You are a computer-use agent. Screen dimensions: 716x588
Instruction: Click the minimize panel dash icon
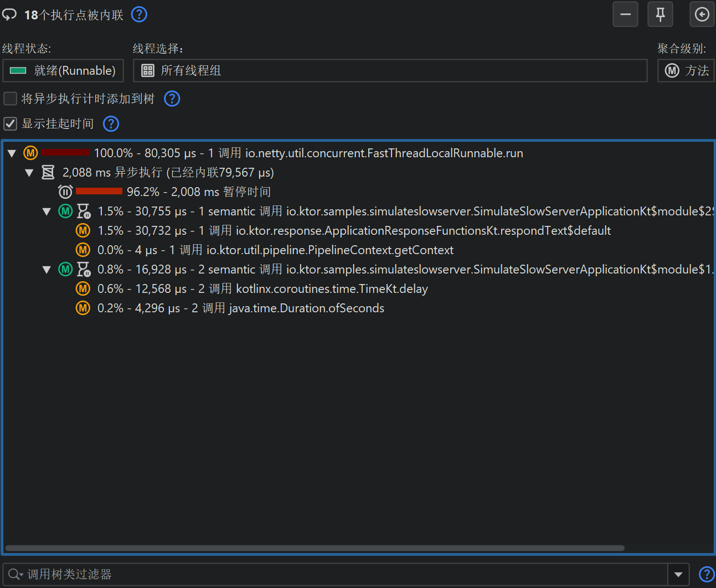625,14
